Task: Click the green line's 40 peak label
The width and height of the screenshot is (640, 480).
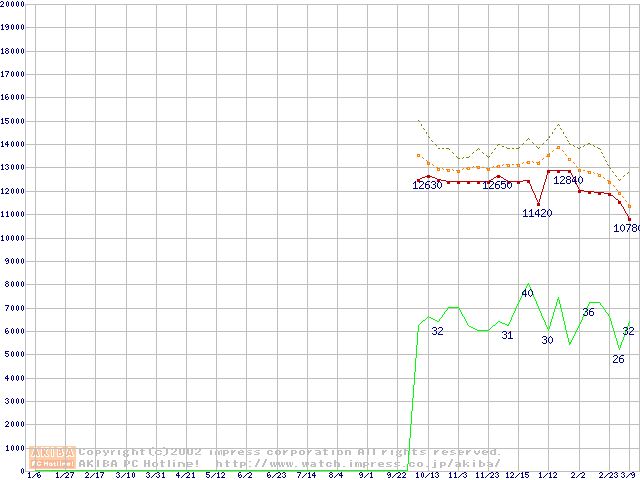Action: tap(527, 293)
